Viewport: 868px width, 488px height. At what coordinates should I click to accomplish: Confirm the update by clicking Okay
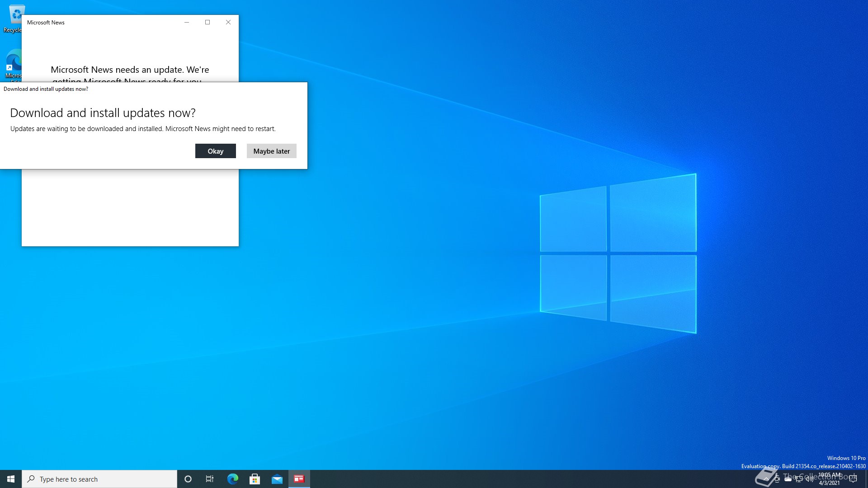[x=215, y=151]
